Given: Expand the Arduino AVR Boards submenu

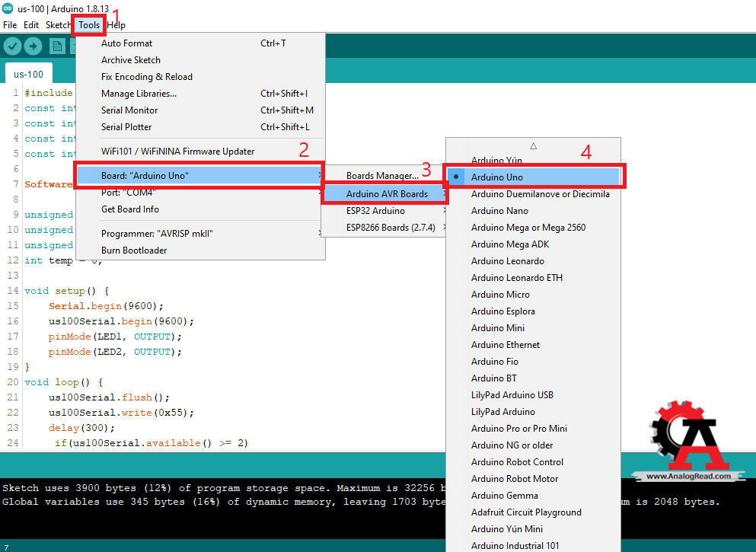Looking at the screenshot, I should pos(384,194).
